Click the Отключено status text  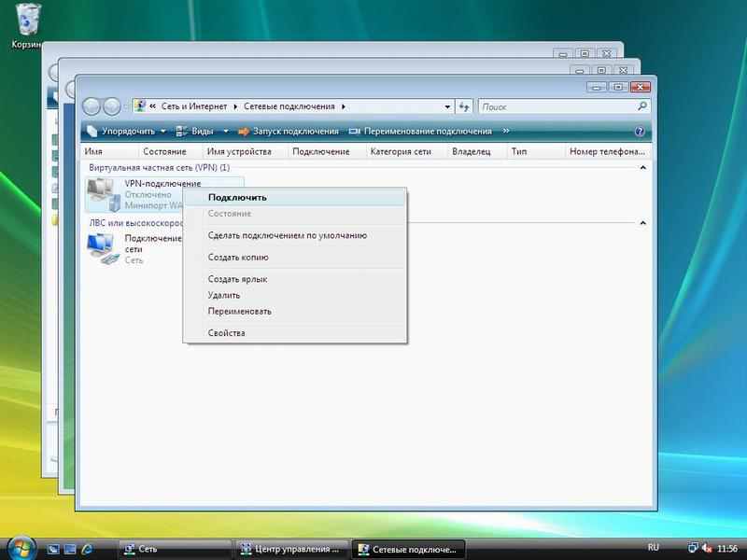pos(148,194)
